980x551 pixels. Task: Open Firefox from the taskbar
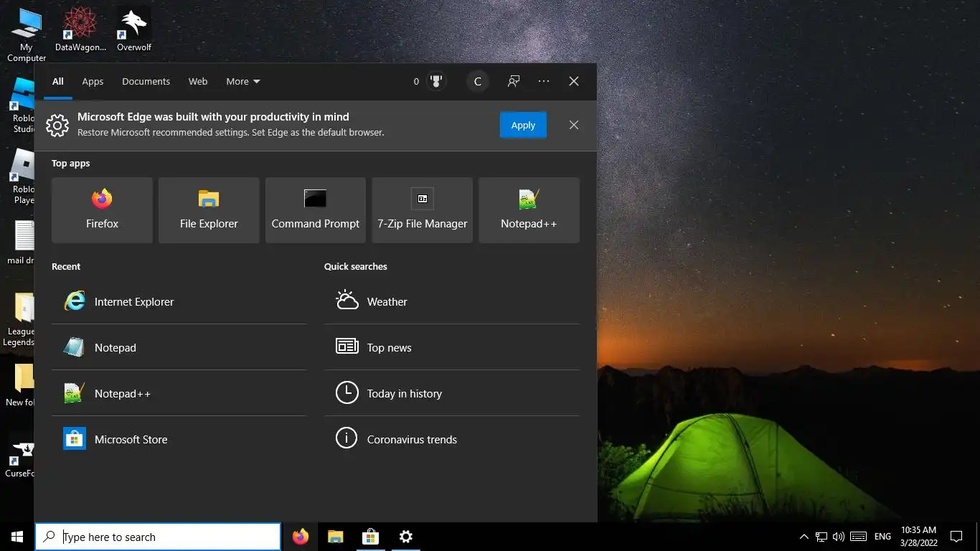301,537
